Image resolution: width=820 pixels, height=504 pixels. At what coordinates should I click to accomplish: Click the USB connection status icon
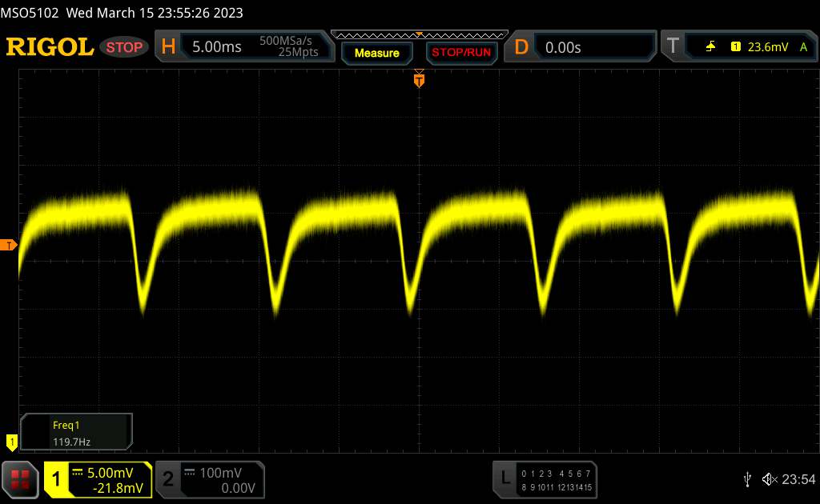(x=747, y=479)
